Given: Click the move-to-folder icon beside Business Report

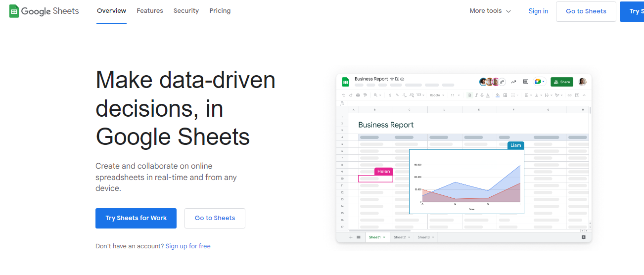Looking at the screenshot, I should coord(397,79).
